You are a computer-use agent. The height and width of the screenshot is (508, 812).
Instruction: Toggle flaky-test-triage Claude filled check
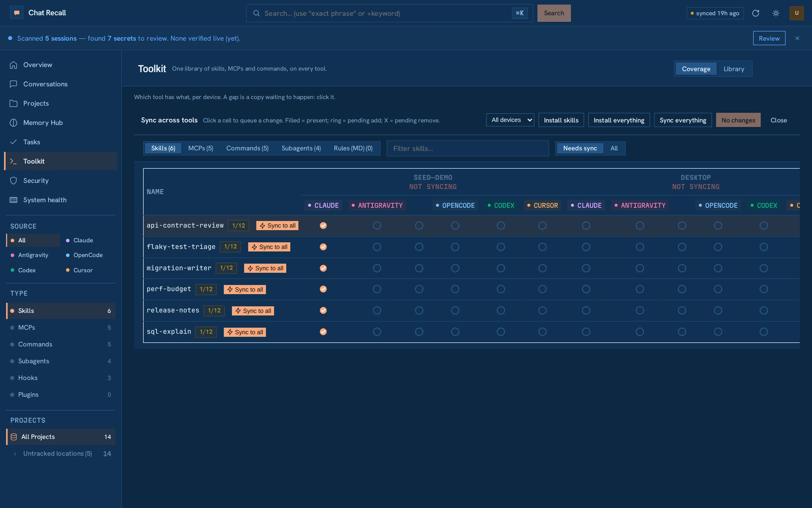click(x=323, y=247)
